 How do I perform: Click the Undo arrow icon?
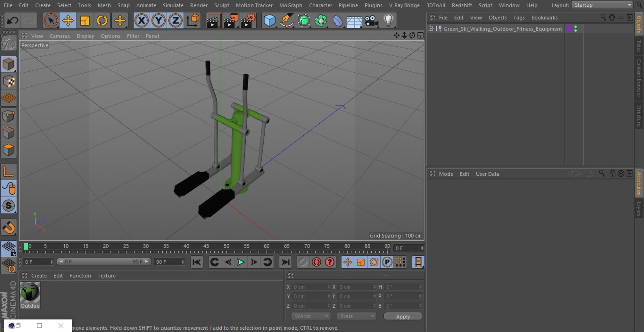pos(13,21)
